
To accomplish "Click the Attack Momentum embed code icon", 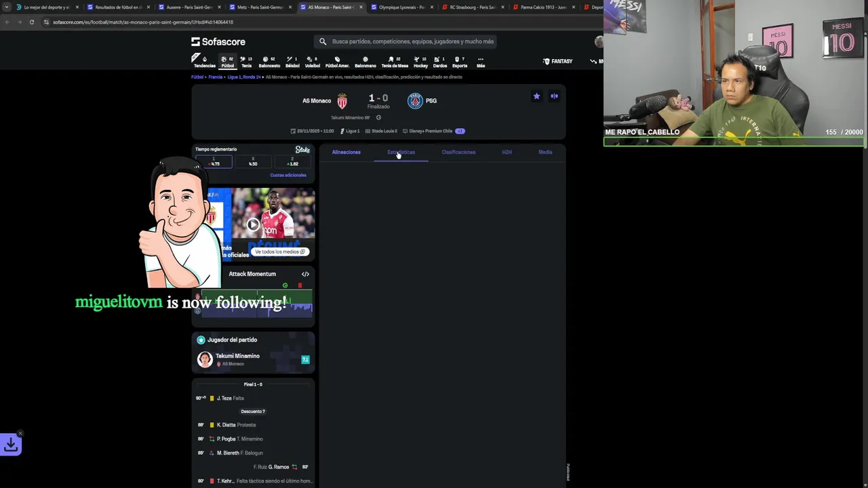I will coord(305,274).
